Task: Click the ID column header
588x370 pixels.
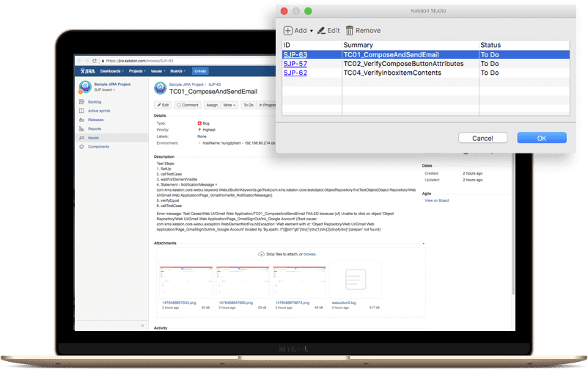Action: [312, 45]
